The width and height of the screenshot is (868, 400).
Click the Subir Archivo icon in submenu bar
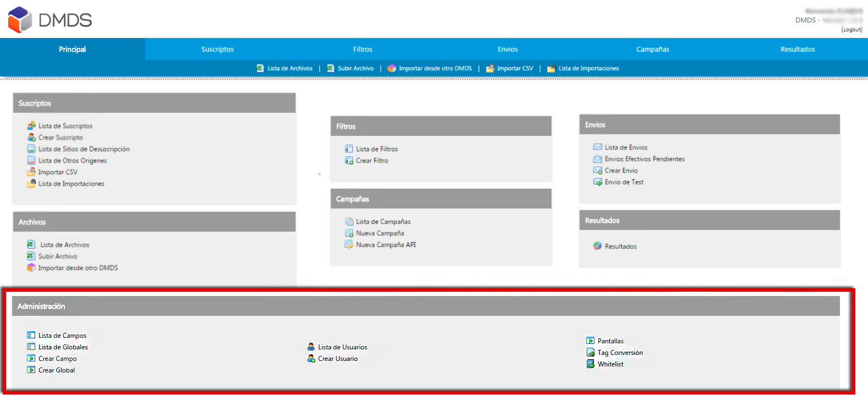tap(331, 68)
